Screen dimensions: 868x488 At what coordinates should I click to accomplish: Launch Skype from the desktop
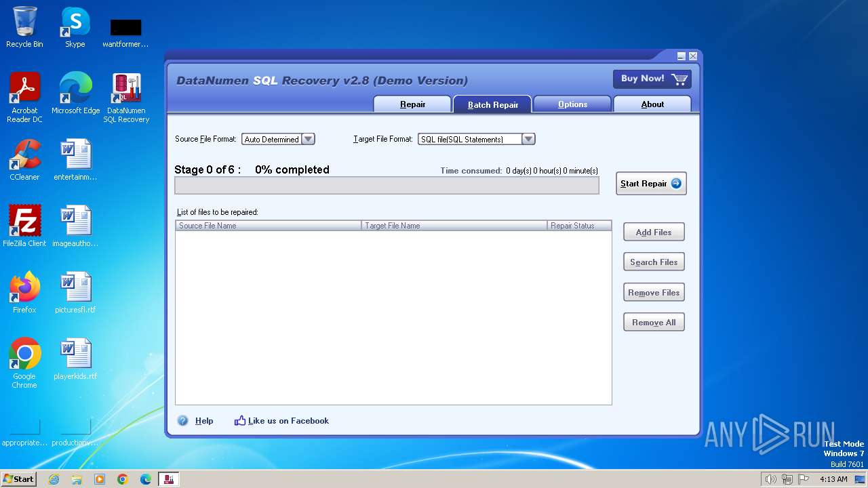[x=75, y=27]
